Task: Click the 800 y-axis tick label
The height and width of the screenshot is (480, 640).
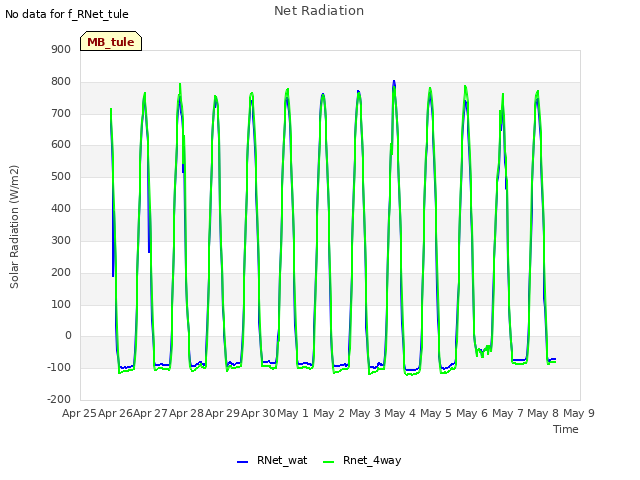Action: tap(61, 82)
